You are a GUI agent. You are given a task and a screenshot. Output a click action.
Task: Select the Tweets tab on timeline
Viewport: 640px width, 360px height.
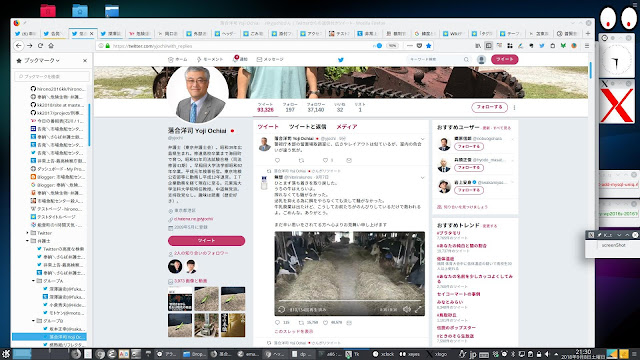point(268,127)
